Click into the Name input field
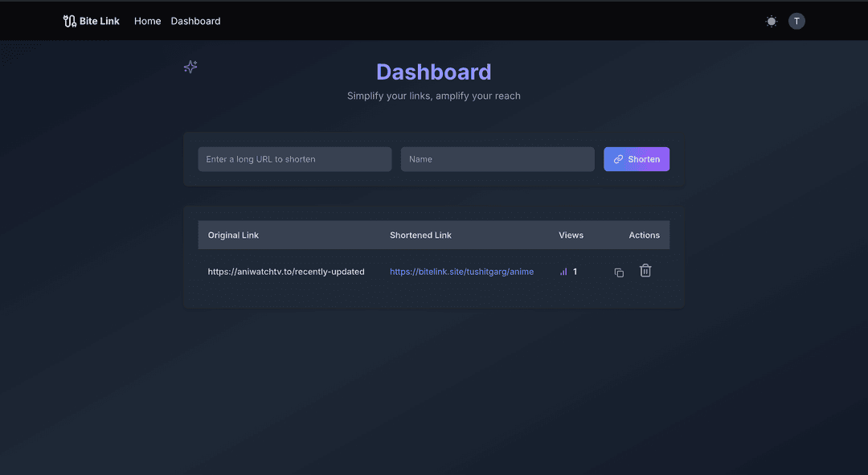 [497, 159]
